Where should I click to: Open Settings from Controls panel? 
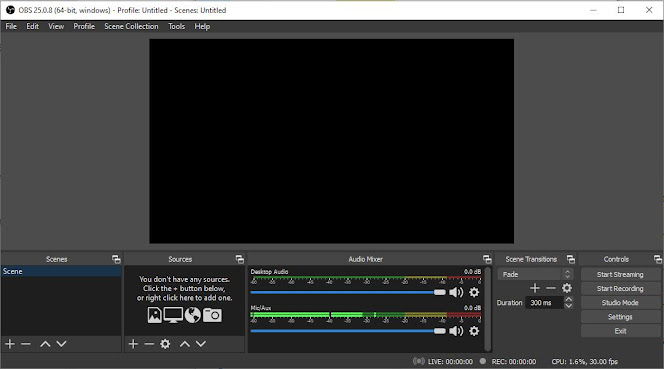(x=620, y=317)
